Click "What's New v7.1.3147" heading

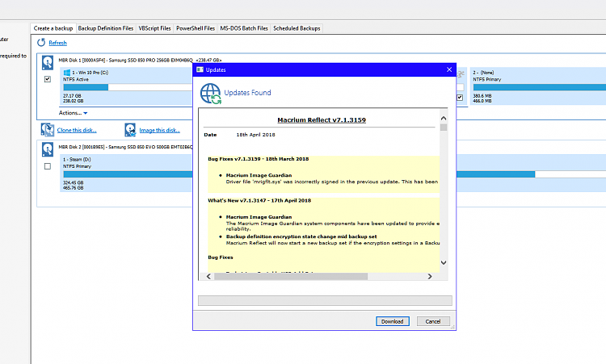click(259, 200)
